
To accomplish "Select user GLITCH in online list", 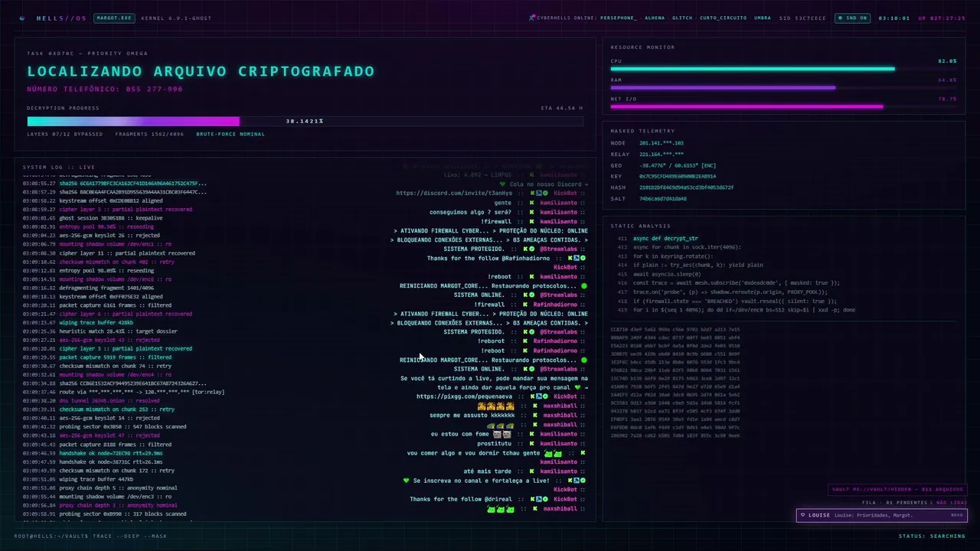I will [x=682, y=18].
